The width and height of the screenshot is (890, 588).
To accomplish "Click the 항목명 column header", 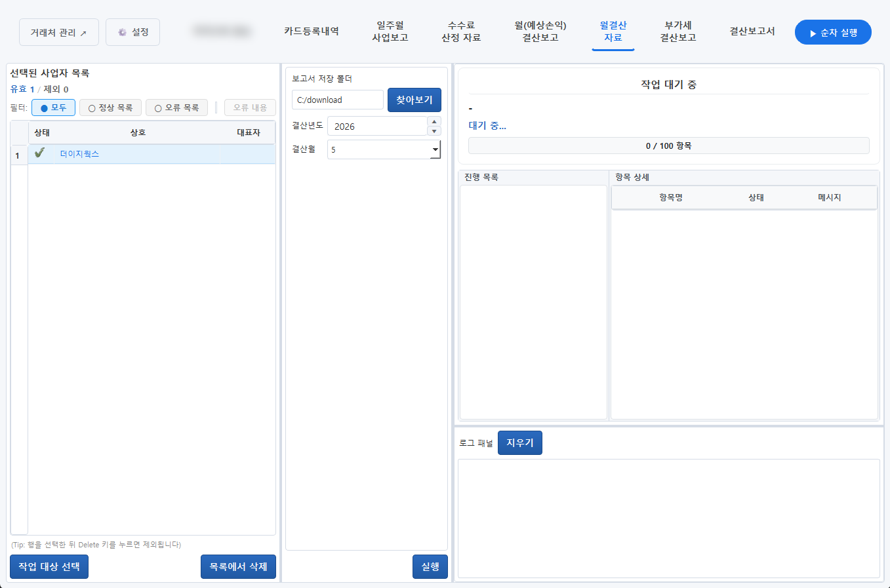I will (671, 197).
